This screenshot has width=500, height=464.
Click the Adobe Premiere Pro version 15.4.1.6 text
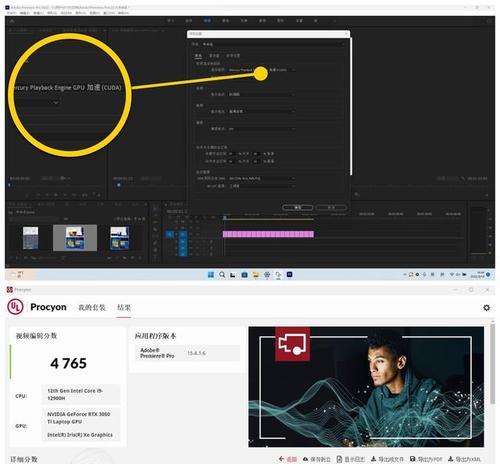196,353
